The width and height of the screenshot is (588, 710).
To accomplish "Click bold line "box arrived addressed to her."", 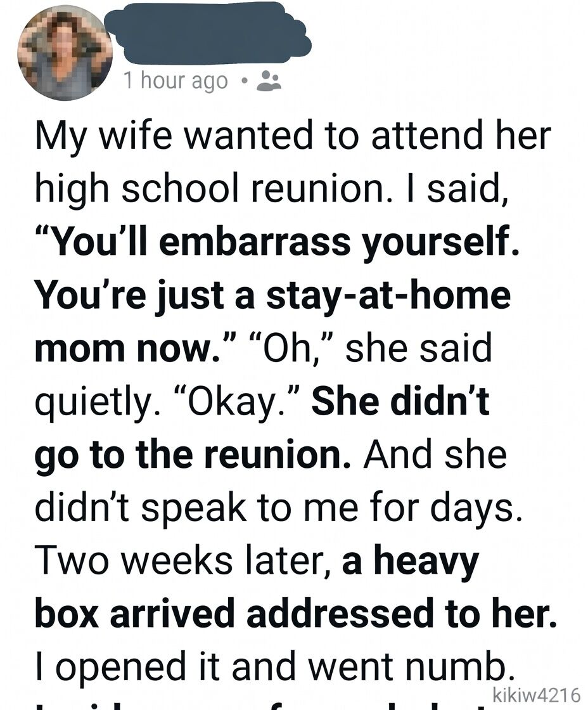I will point(296,615).
